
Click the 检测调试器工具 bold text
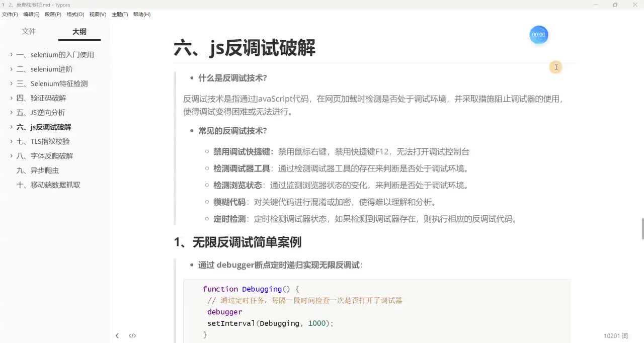coord(242,168)
